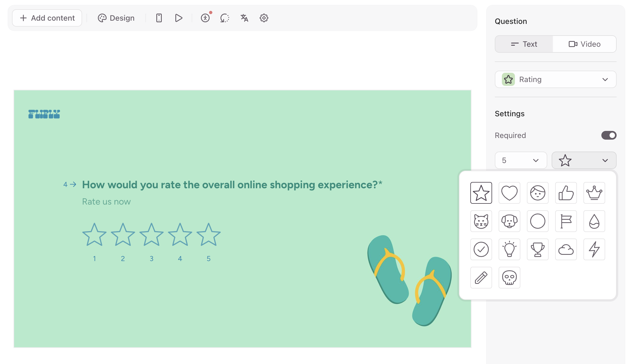The width and height of the screenshot is (634, 364).
Task: Open the logic flow icon
Action: click(x=225, y=18)
